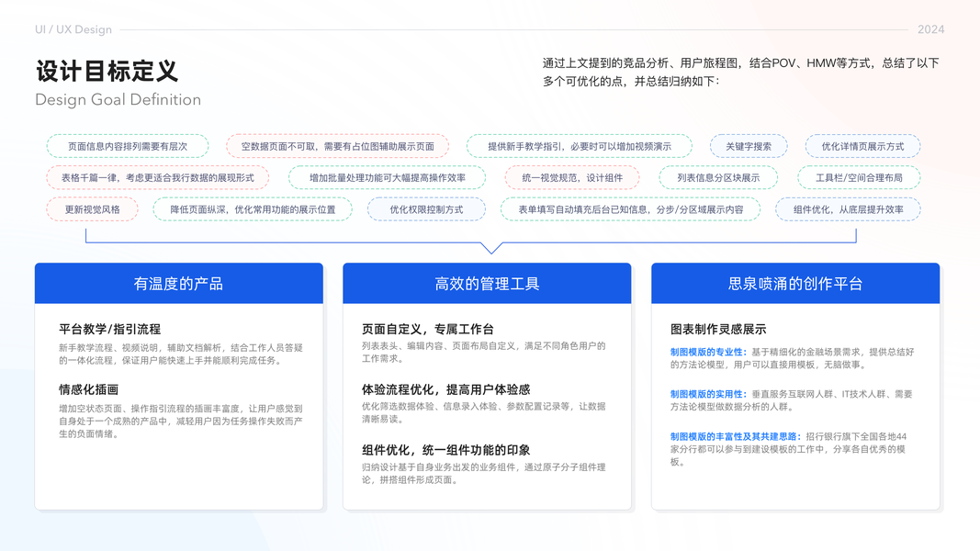The height and width of the screenshot is (551, 980).
Task: Click the 新手教学流程 description paragraph
Action: click(181, 354)
